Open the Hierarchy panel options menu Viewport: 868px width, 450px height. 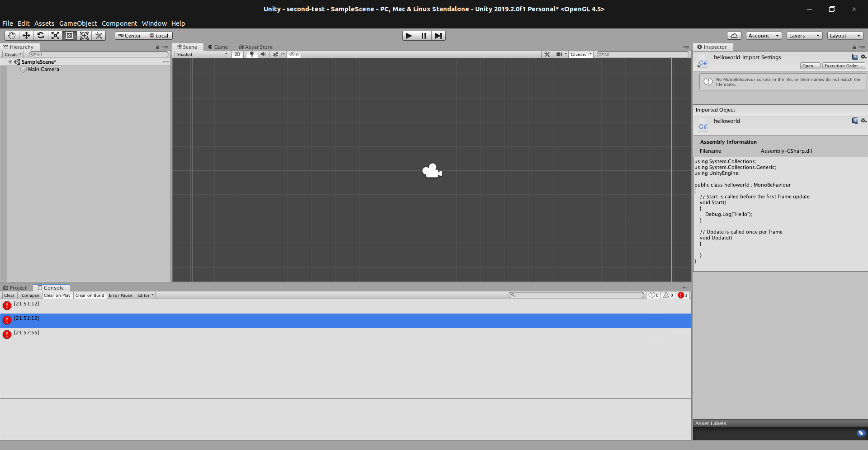[165, 47]
